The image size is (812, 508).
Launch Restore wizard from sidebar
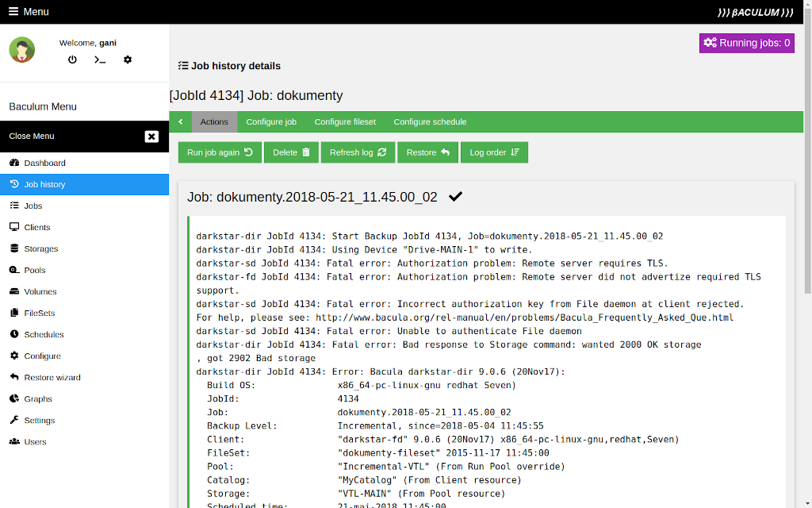(x=84, y=377)
